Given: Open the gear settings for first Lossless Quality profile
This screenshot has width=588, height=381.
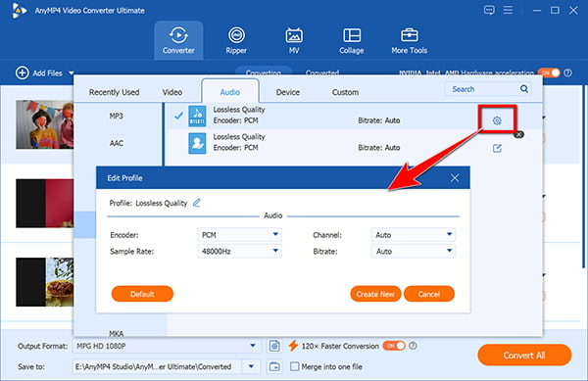Looking at the screenshot, I should pos(497,120).
